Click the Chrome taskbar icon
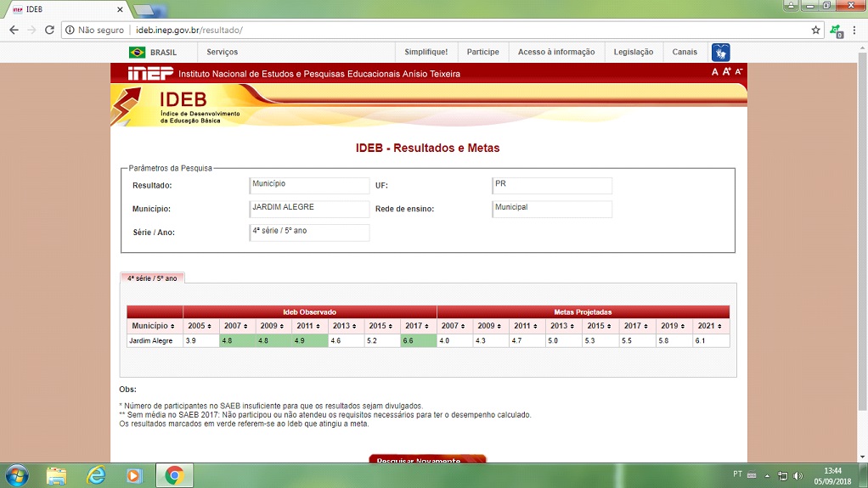Viewport: 868px width, 488px height. 174,476
